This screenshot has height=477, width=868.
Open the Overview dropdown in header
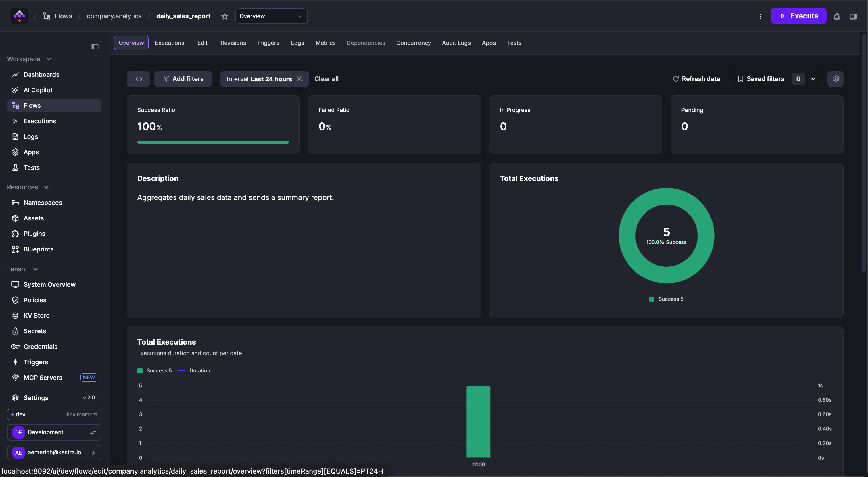(271, 16)
